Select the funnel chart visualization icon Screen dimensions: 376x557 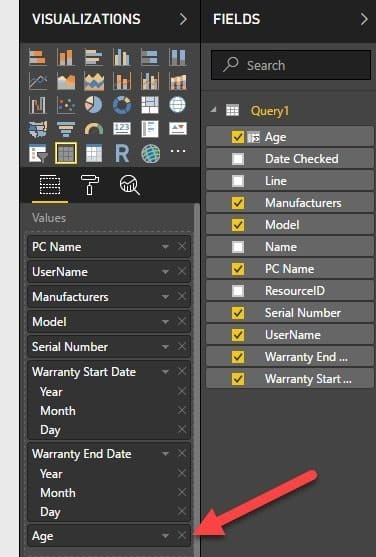(66, 129)
